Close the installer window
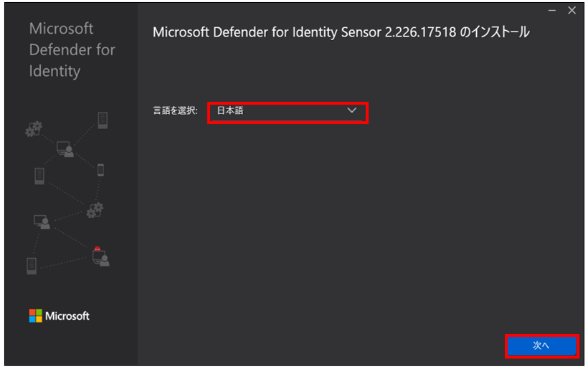Viewport: 588px width, 370px height. tap(572, 11)
